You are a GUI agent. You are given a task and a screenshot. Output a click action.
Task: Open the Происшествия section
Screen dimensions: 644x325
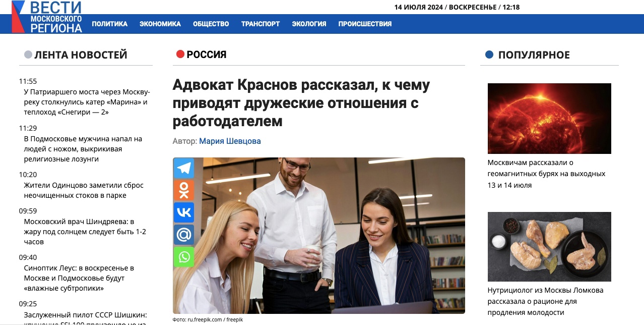(365, 24)
